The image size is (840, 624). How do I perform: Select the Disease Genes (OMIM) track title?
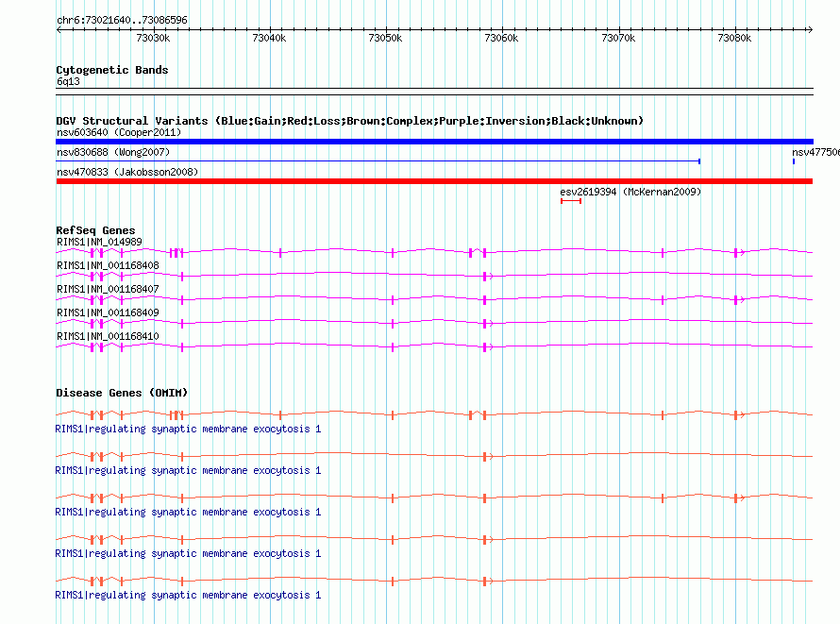point(122,393)
